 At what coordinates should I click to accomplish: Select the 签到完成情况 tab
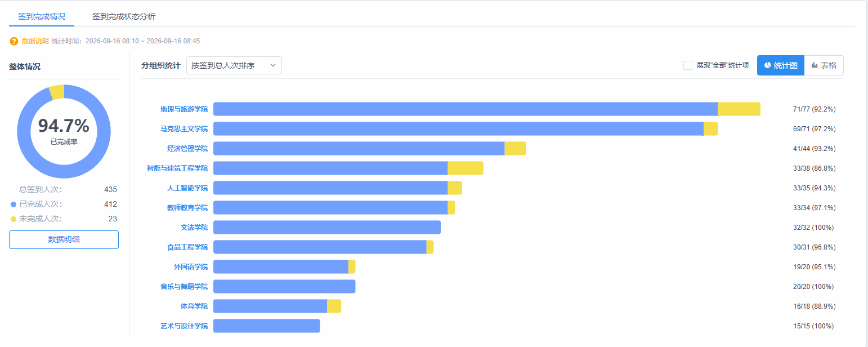coord(42,16)
